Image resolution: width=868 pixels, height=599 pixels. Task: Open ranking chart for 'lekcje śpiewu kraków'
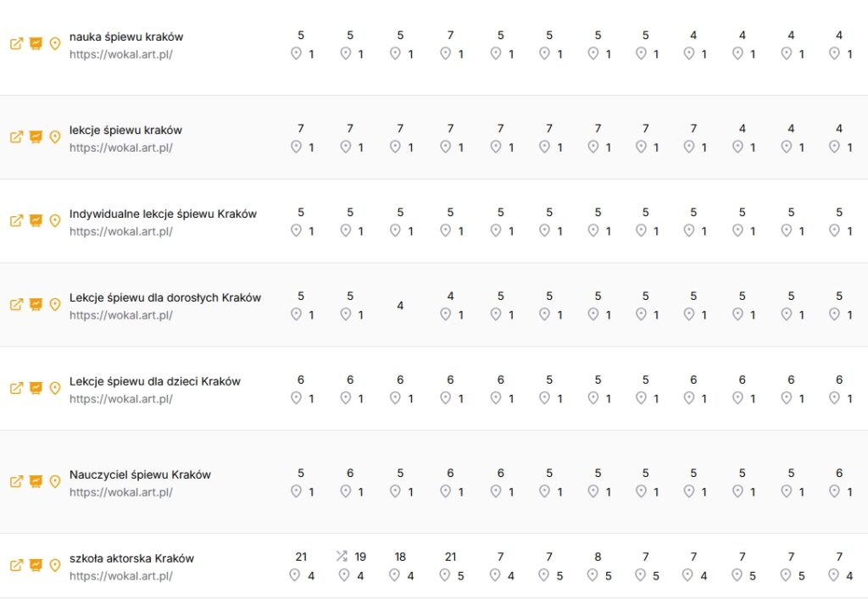coord(36,137)
